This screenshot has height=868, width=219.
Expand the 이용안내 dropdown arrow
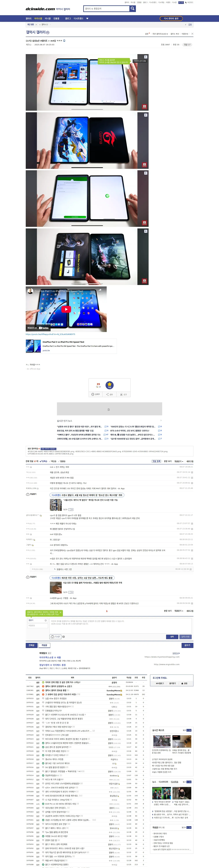point(192,34)
